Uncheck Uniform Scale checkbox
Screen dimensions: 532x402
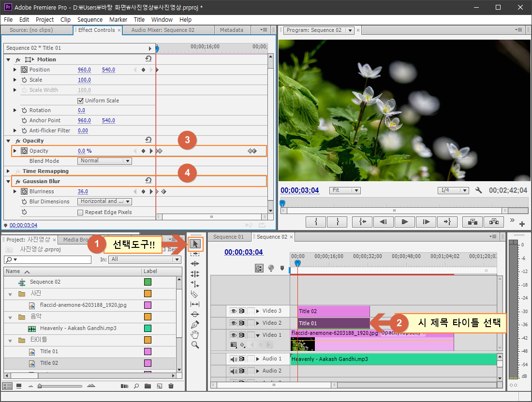tap(80, 100)
